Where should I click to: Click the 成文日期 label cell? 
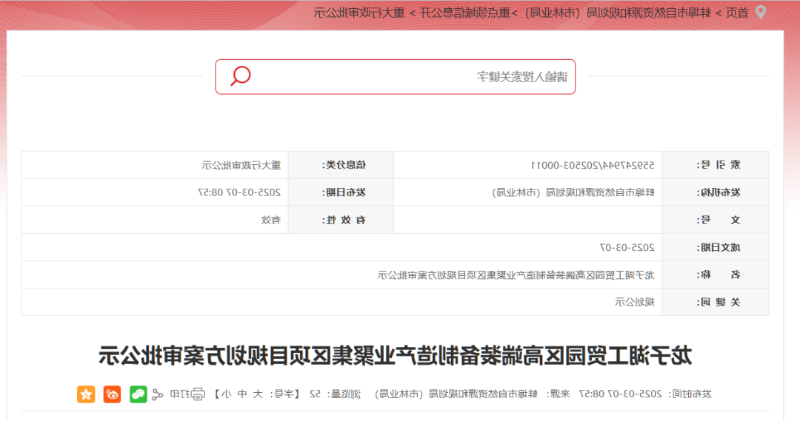(x=715, y=247)
